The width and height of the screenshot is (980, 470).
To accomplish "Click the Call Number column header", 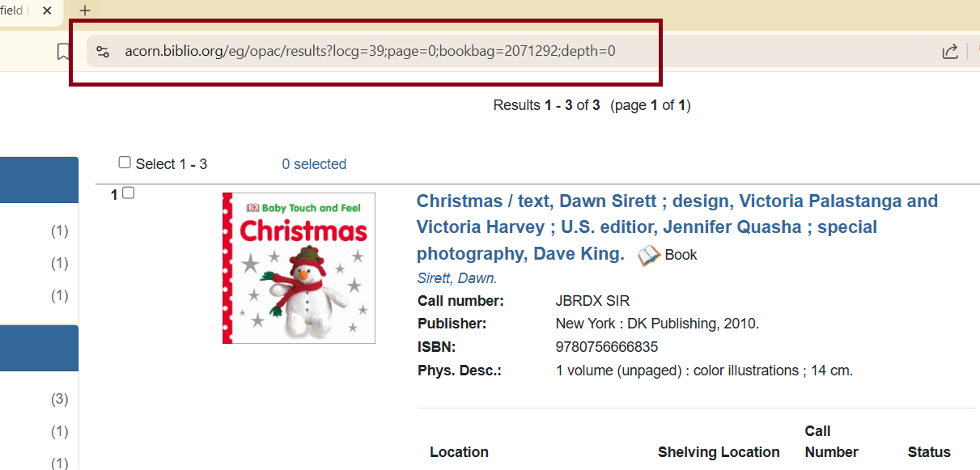I will [x=831, y=442].
